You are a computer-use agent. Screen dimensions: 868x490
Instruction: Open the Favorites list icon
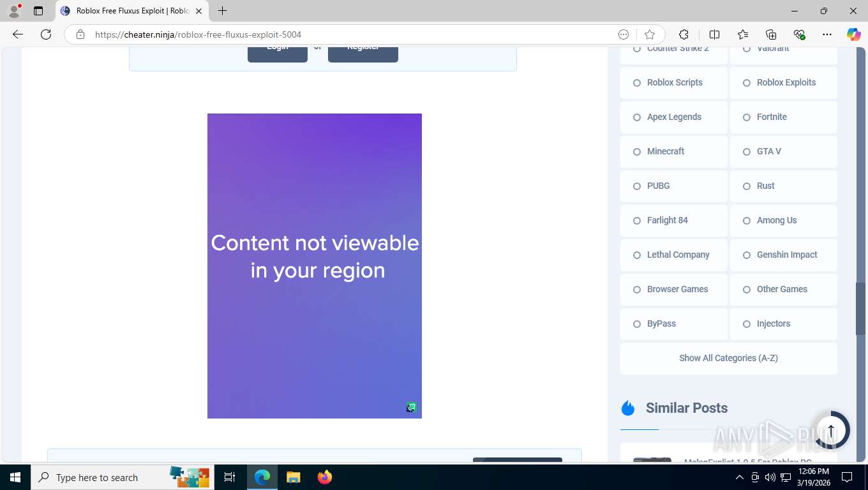tap(743, 34)
